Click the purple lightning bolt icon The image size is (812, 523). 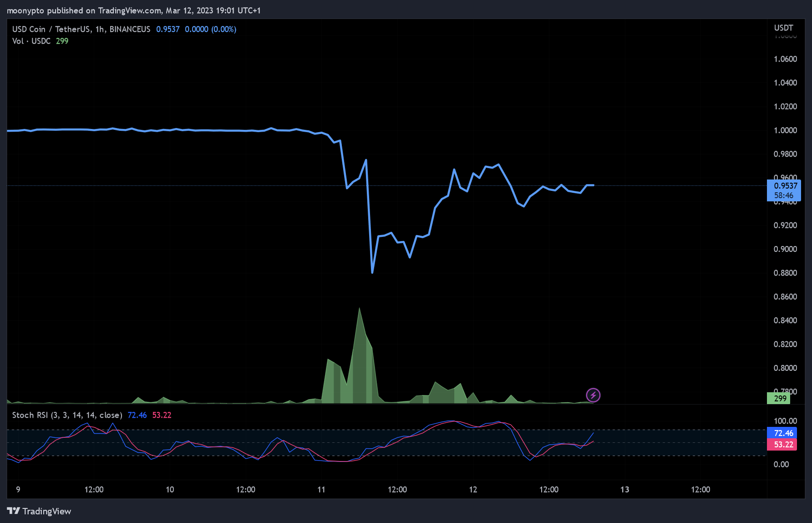pyautogui.click(x=593, y=395)
